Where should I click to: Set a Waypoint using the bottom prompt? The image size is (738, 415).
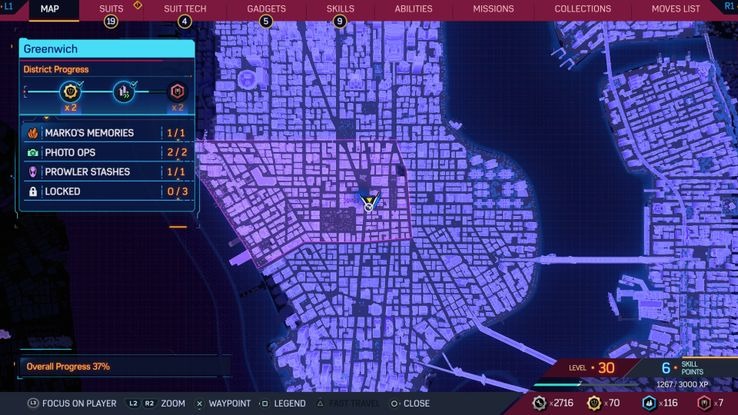point(228,403)
